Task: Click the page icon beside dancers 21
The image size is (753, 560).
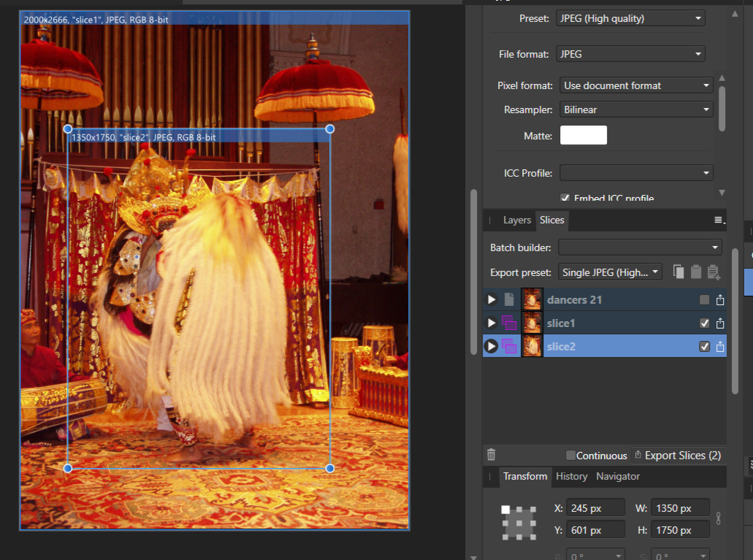Action: click(509, 299)
